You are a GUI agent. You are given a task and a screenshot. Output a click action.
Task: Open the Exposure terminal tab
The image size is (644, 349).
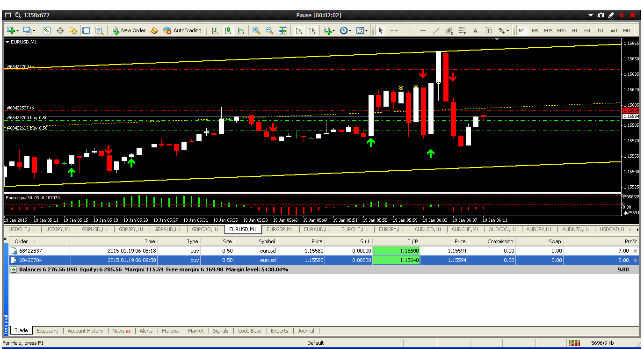point(47,331)
